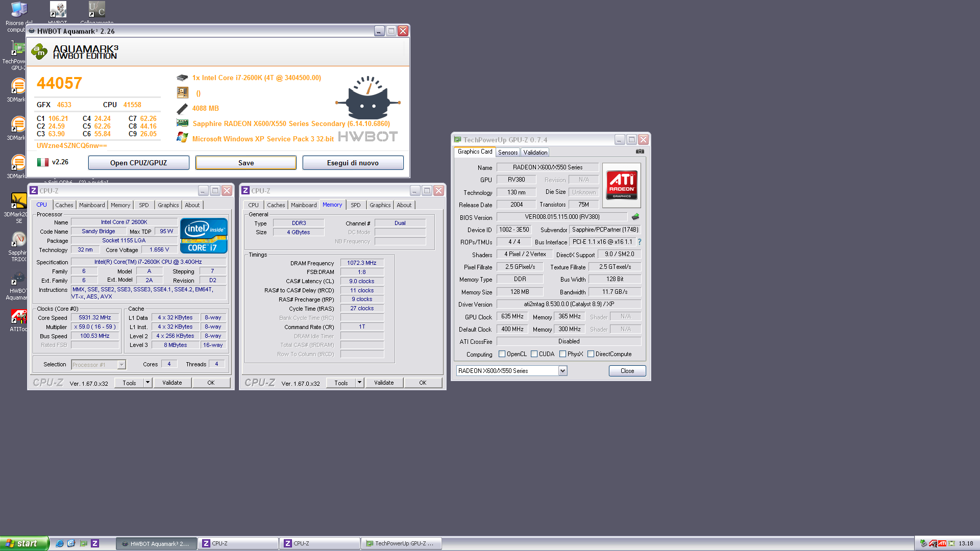Open the HWBOT Aquamark desktop shortcut
The width and height of the screenshot is (980, 551).
[17, 285]
